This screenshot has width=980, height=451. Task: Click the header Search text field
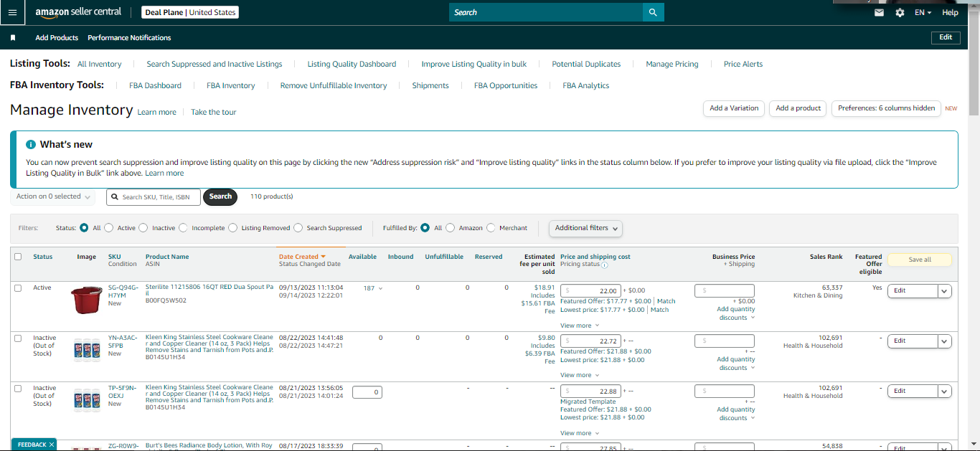(x=546, y=12)
